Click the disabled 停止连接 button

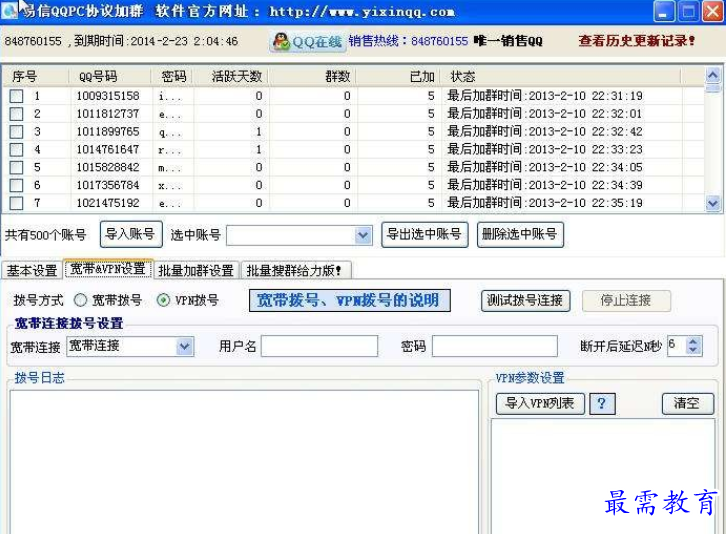pyautogui.click(x=626, y=301)
